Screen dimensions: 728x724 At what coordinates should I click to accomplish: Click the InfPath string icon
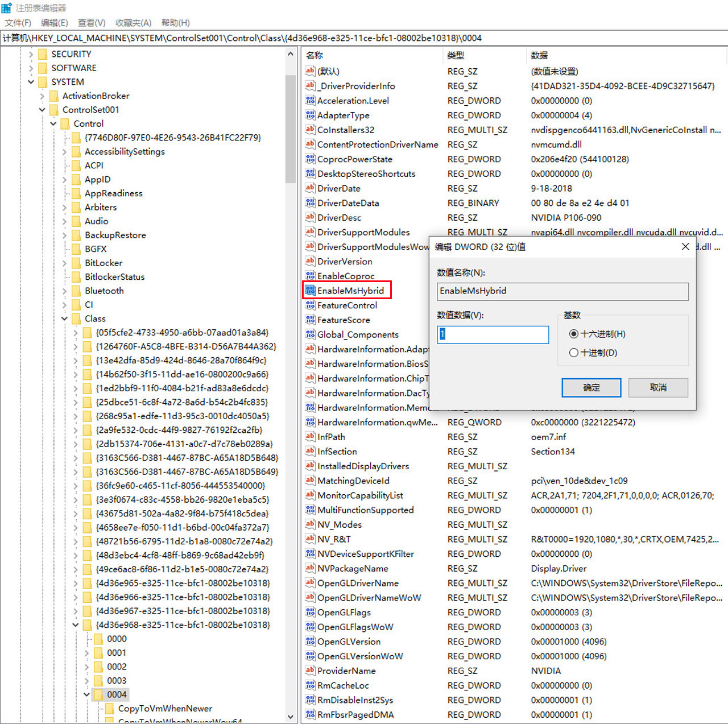310,437
